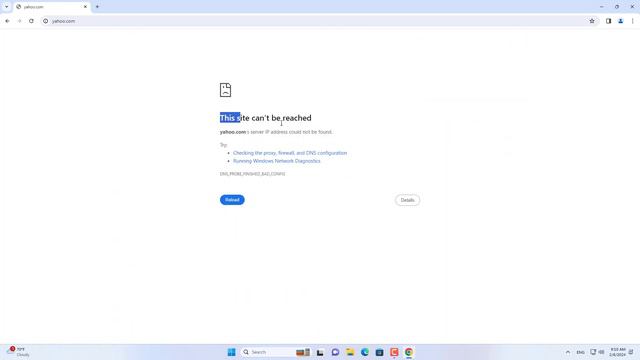Open the weather widget on the taskbar
Screen dimensions: 640x360
(x=18, y=352)
